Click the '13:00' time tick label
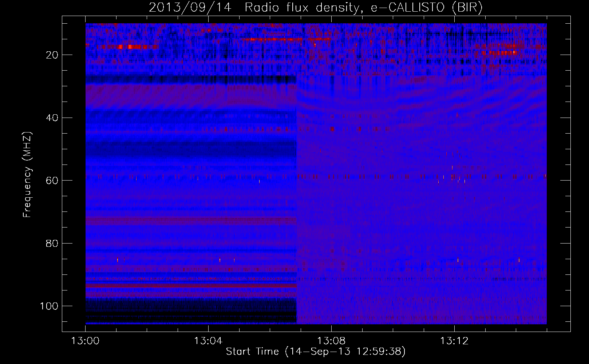 coord(85,341)
